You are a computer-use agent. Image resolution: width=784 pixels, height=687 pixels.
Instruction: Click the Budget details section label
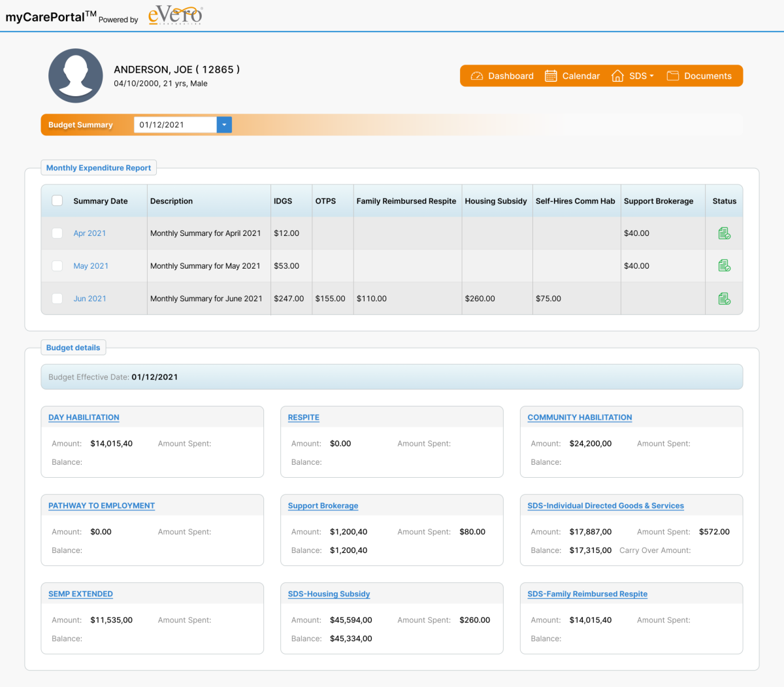pos(73,347)
